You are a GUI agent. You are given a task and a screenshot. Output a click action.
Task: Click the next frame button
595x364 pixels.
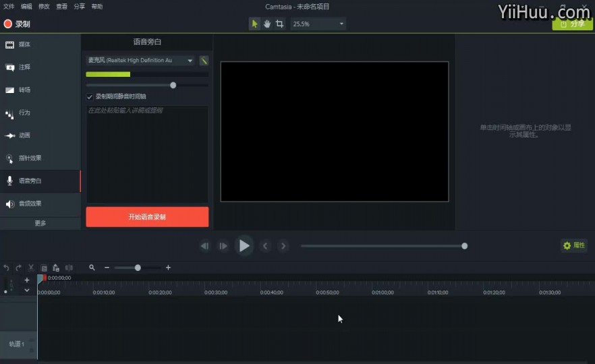pos(223,246)
